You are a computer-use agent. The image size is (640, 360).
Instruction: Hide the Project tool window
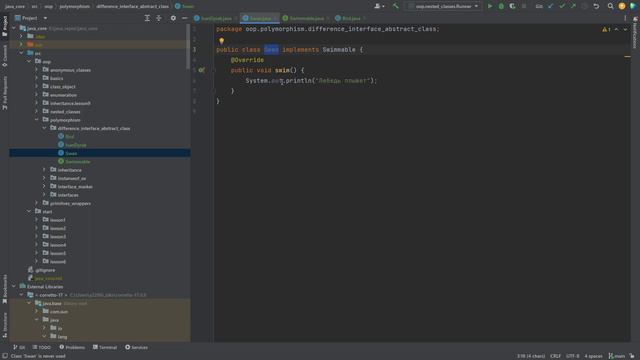[x=184, y=18]
